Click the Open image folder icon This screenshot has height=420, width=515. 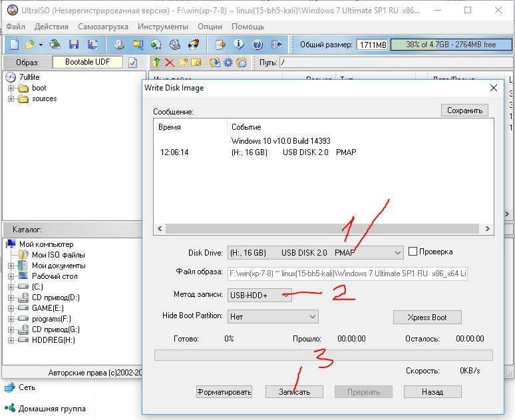coord(30,45)
